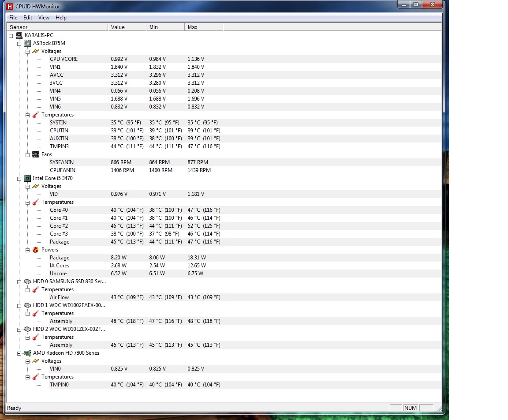This screenshot has height=420, width=508.
Task: Open the Help menu
Action: pos(61,18)
